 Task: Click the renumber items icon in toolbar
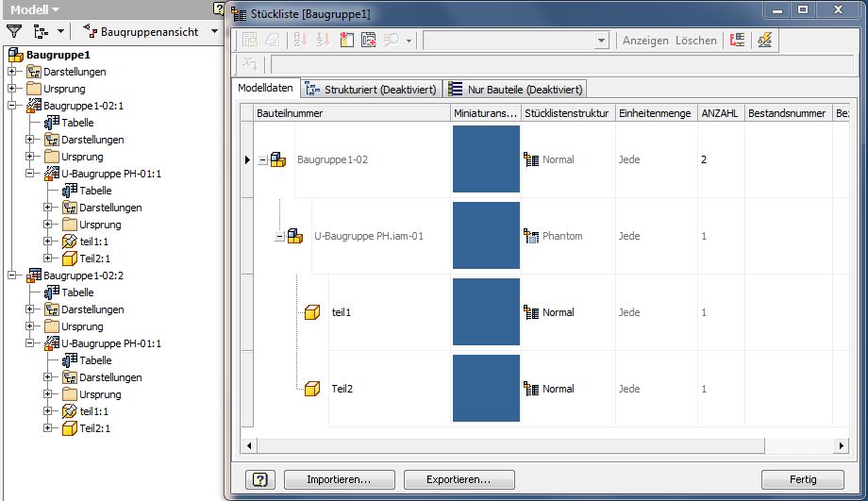tap(324, 40)
